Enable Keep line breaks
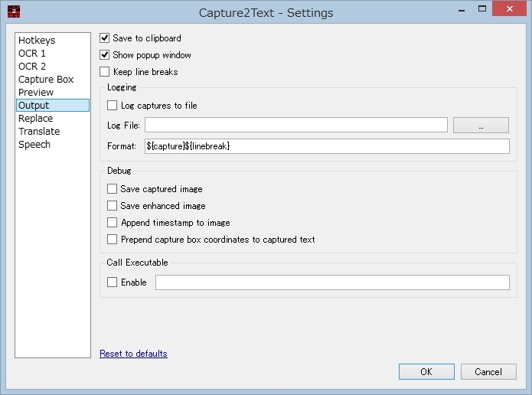Screen dimensions: 532x395 tap(105, 72)
